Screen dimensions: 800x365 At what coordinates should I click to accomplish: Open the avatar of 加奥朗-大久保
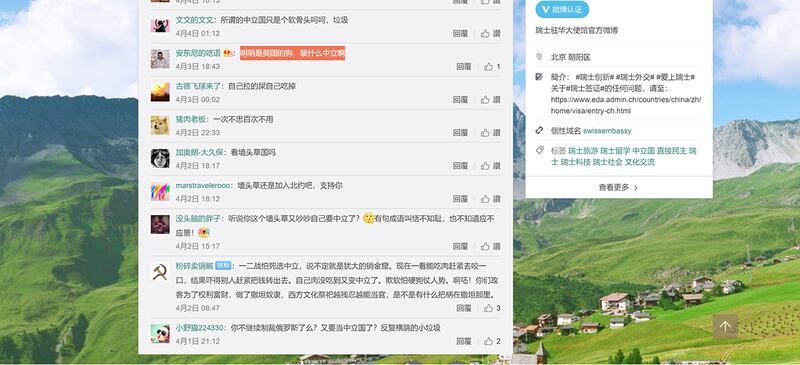pyautogui.click(x=160, y=158)
